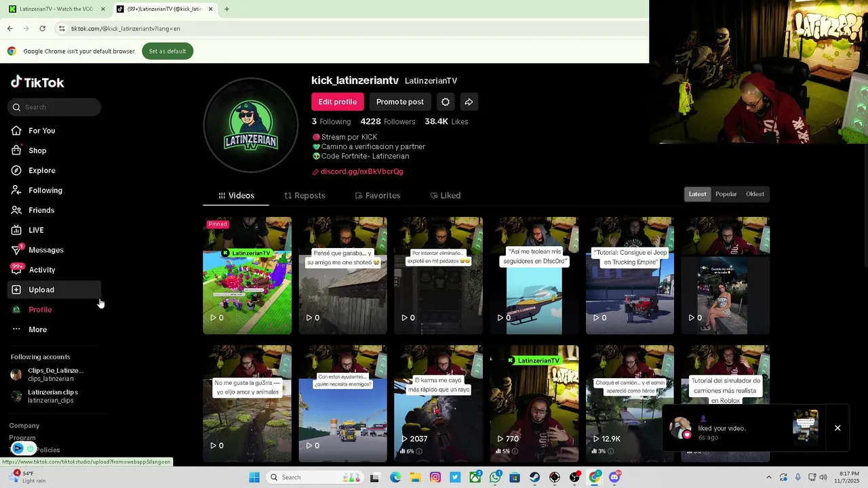Click the Chrome address bar URL
Image resolution: width=868 pixels, height=488 pixels.
tap(125, 28)
